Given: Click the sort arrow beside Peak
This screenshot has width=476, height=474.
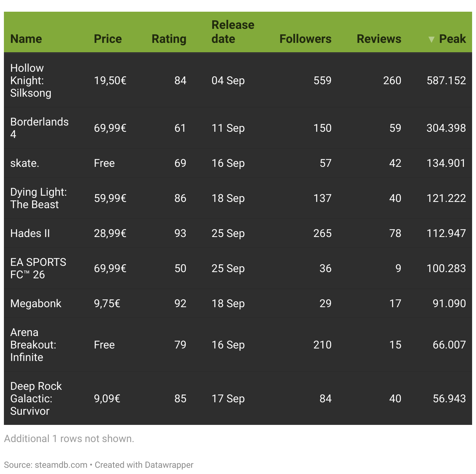Looking at the screenshot, I should (x=431, y=39).
